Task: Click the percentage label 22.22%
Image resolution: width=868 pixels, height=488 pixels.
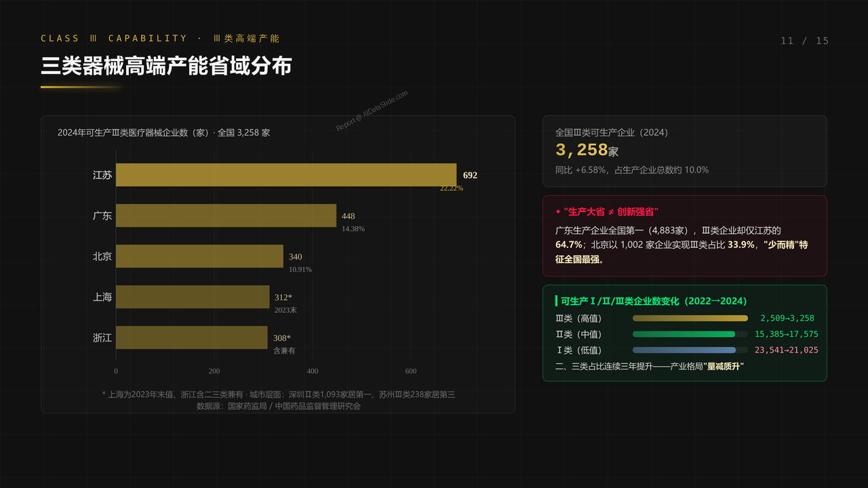Action: tap(452, 188)
